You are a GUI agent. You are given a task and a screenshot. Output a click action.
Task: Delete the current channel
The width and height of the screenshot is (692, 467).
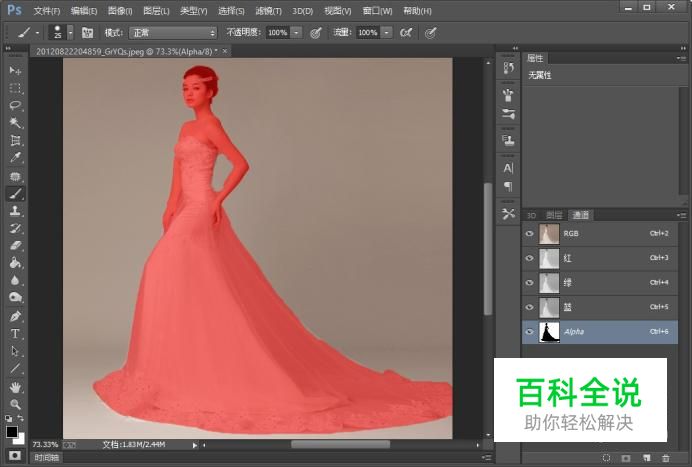[666, 458]
